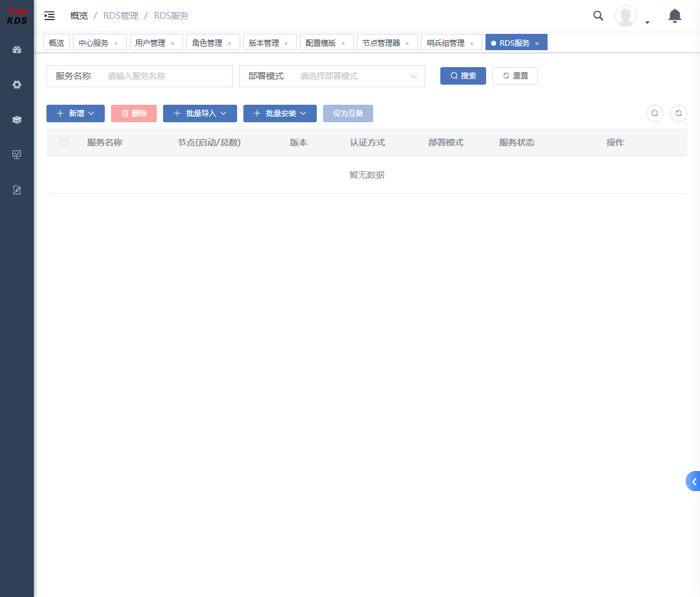The width and height of the screenshot is (700, 597).
Task: Close the 版本管理 tab
Action: point(286,43)
